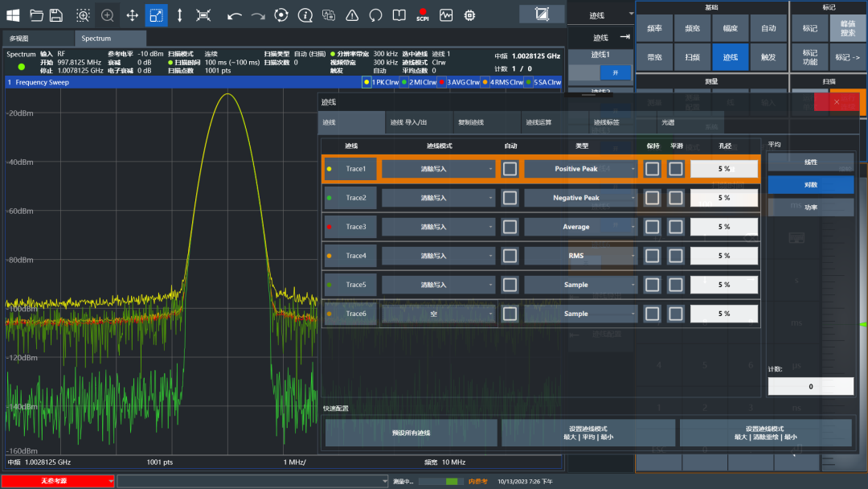Switch to the 光谱 tab
This screenshot has height=489, width=868.
tap(690, 122)
